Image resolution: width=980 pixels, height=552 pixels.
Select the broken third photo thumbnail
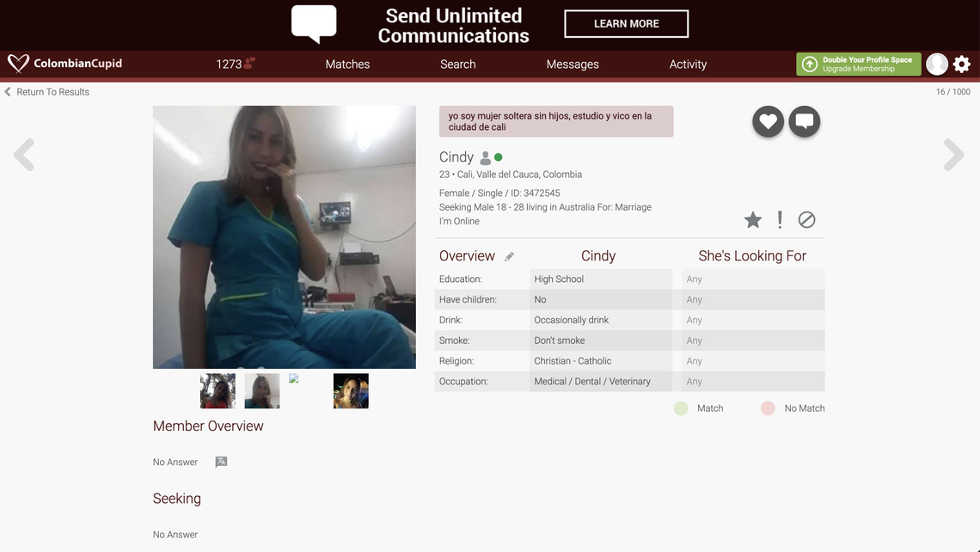click(294, 378)
